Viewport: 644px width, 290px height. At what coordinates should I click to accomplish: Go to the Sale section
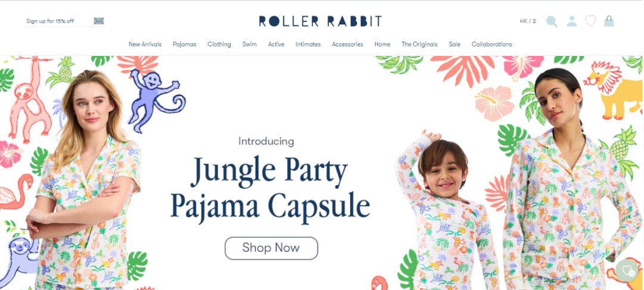point(454,44)
